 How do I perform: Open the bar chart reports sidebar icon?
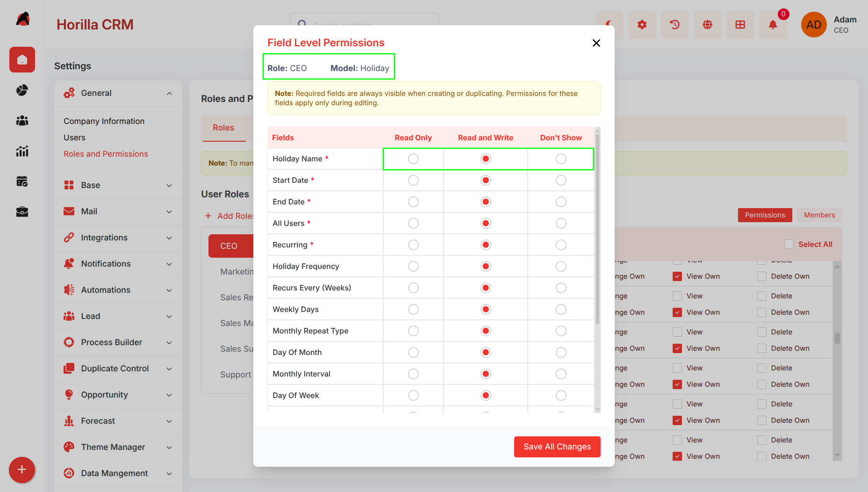(22, 151)
